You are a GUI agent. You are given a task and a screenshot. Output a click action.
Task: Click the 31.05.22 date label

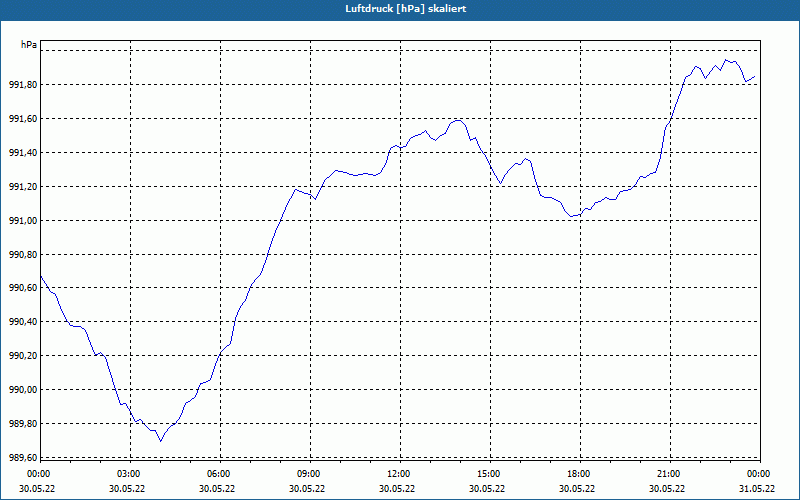click(x=757, y=488)
